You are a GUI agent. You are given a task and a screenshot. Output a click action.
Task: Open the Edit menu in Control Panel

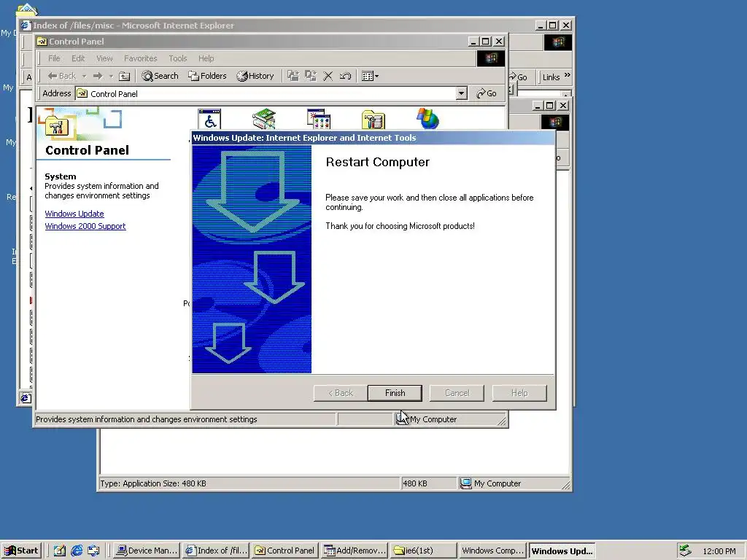[78, 58]
